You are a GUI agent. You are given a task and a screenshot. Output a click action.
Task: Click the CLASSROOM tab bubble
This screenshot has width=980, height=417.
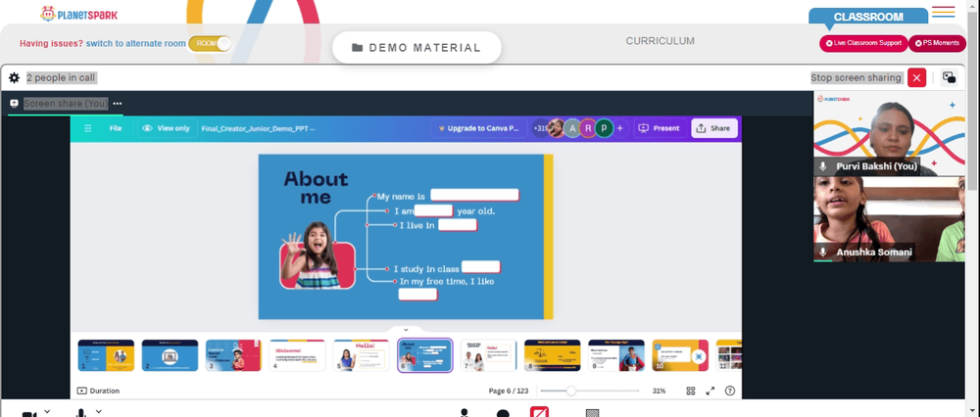[x=868, y=17]
